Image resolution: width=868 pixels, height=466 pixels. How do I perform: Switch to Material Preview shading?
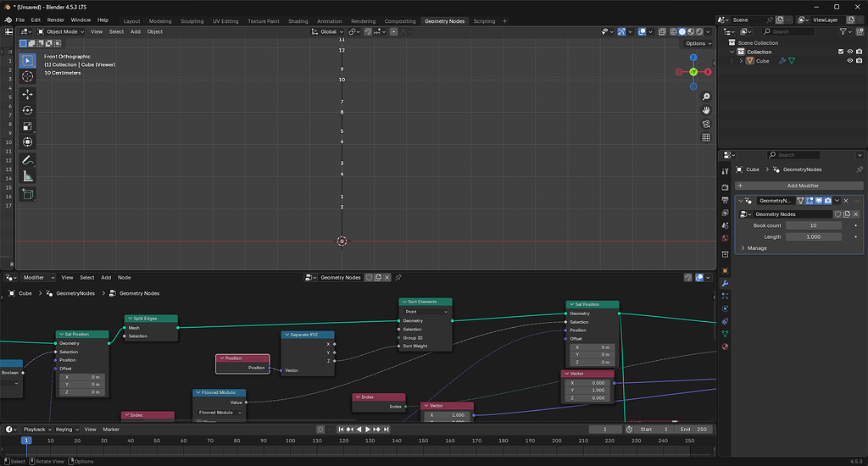pos(691,31)
